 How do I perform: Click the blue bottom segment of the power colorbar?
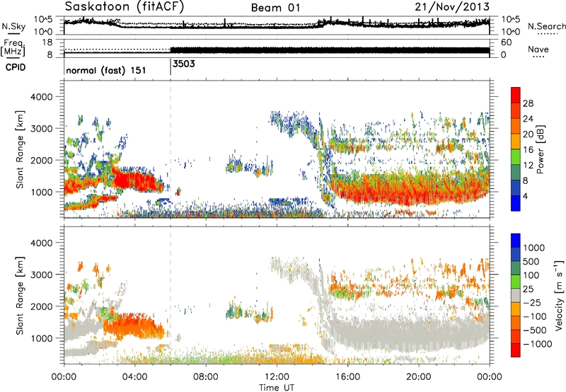(516, 203)
